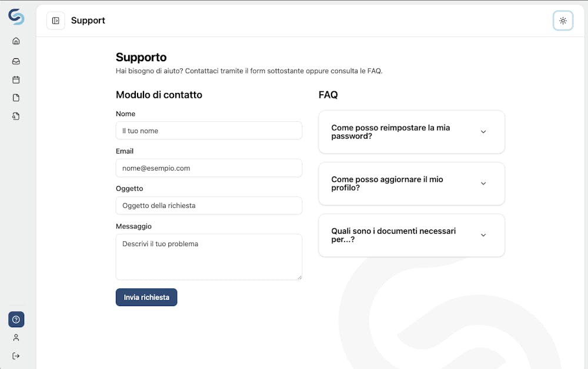Viewport: 588px width, 369px height.
Task: Open the inbox/messages icon in the sidebar
Action: click(16, 61)
